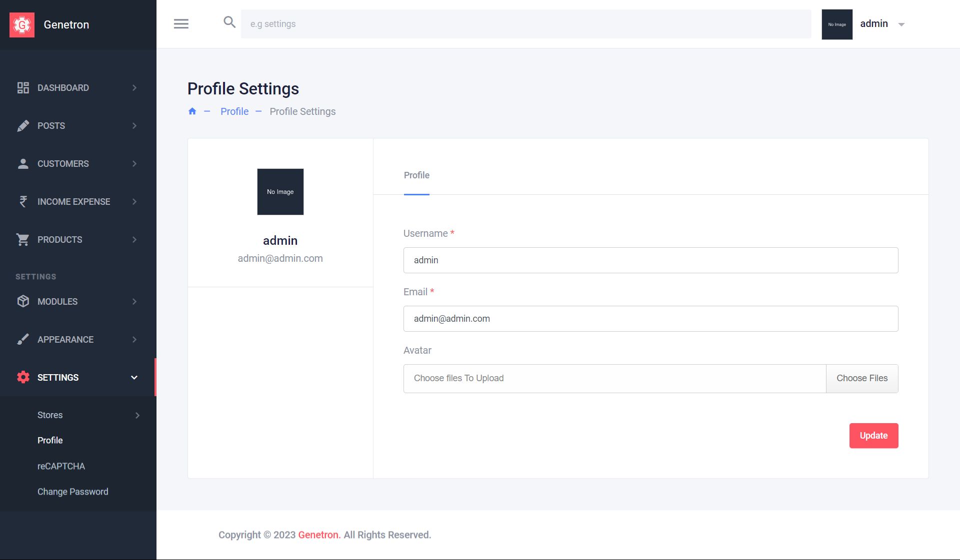The image size is (960, 560).
Task: Click the Posts pencil icon
Action: tap(23, 126)
